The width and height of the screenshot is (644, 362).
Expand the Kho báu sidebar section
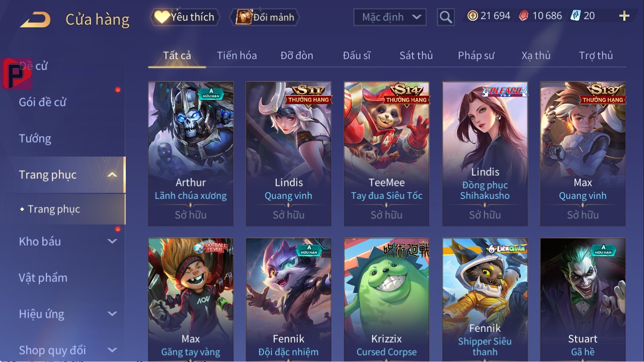[x=112, y=241]
